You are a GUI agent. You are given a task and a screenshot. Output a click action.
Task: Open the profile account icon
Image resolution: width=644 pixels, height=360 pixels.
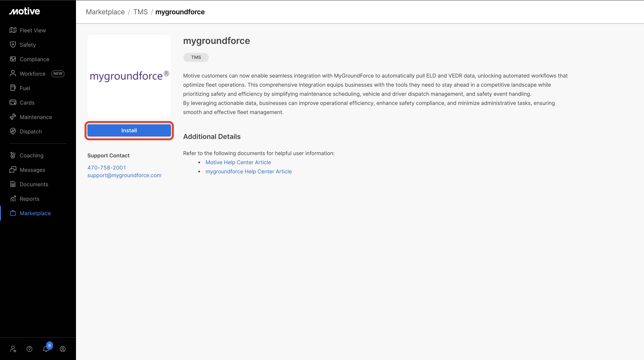point(63,349)
